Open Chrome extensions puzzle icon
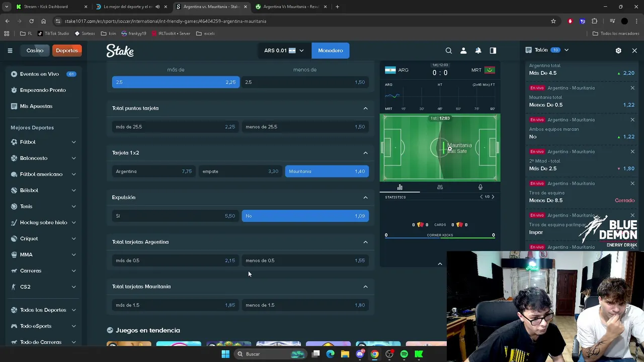The width and height of the screenshot is (644, 362). tap(595, 21)
